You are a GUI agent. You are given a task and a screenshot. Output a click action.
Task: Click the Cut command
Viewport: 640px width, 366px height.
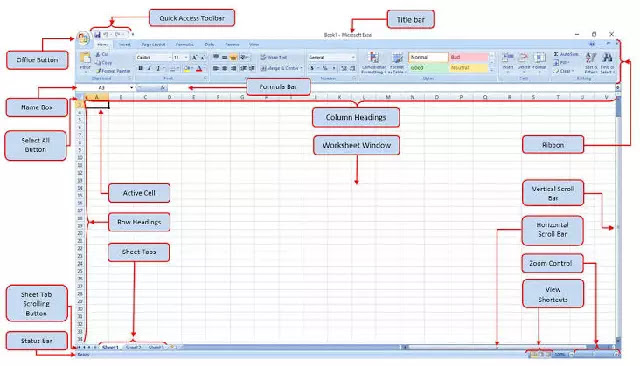pyautogui.click(x=102, y=54)
